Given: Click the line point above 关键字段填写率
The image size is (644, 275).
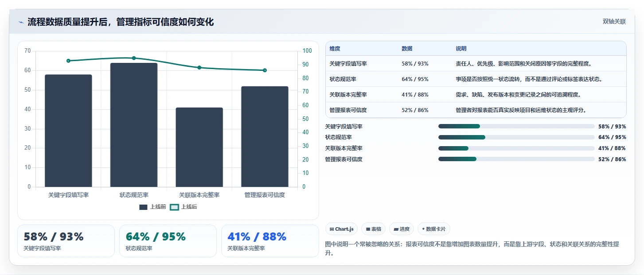Looking at the screenshot, I should coord(68,61).
